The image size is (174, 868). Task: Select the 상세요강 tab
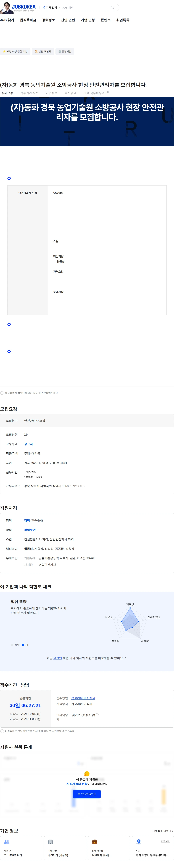tap(7, 93)
